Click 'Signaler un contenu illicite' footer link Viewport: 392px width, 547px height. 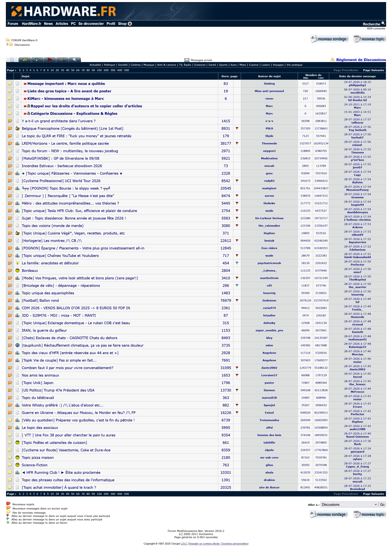(x=204, y=543)
